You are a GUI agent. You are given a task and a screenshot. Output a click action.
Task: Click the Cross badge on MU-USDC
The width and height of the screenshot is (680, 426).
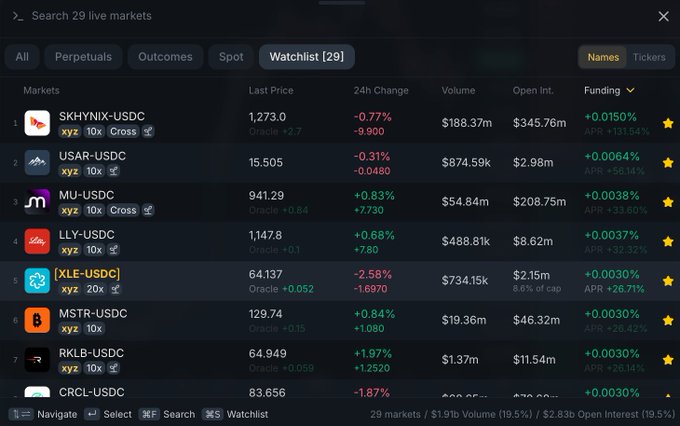point(123,210)
